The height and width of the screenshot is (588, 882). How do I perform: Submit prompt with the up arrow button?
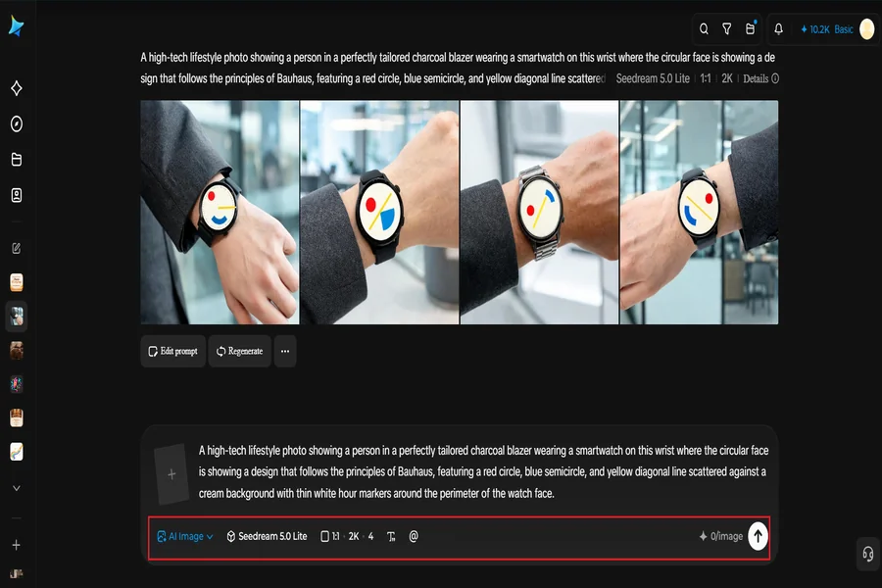click(758, 536)
